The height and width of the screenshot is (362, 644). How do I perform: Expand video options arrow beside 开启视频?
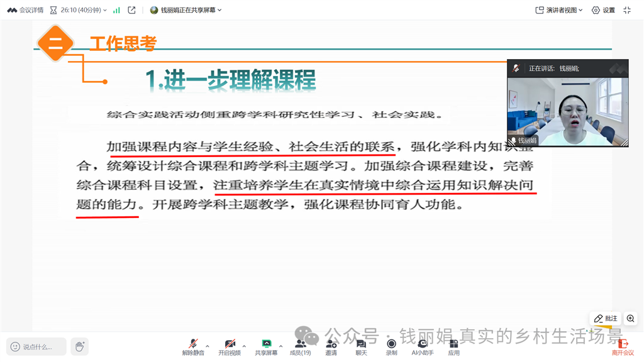click(244, 346)
